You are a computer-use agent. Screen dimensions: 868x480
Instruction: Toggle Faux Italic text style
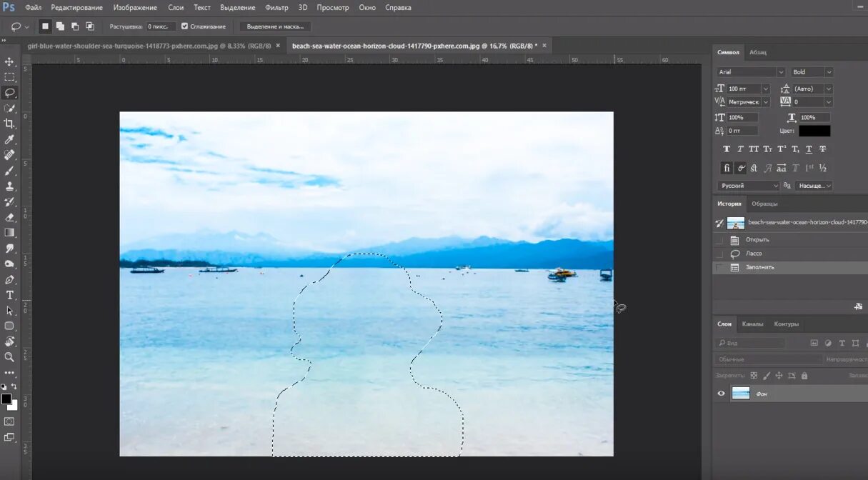pos(740,149)
